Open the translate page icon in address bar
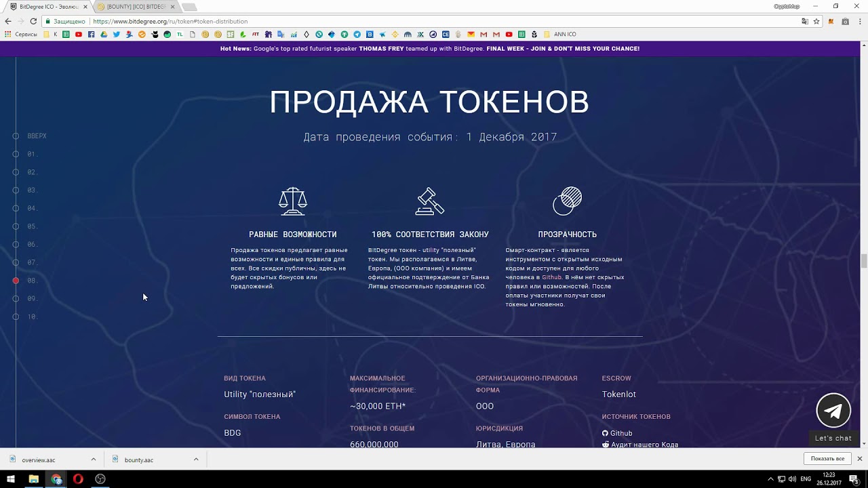The width and height of the screenshot is (868, 488). click(x=805, y=21)
